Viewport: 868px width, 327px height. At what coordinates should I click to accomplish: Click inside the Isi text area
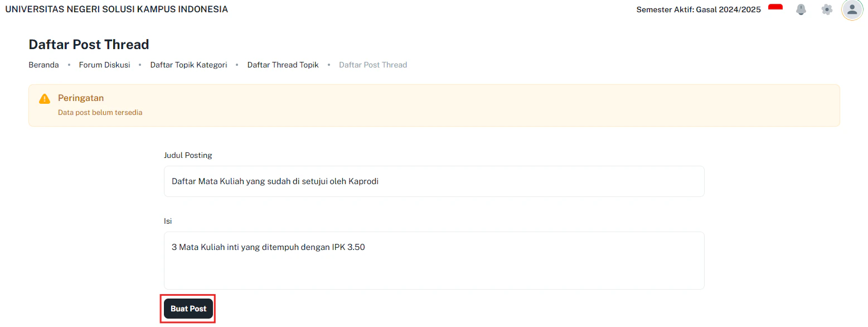coord(434,260)
